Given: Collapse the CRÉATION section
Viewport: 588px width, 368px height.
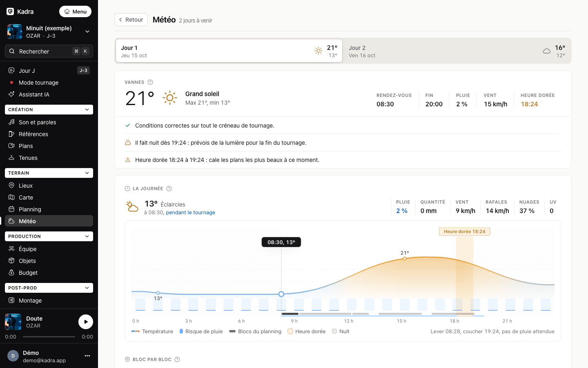Looking at the screenshot, I should click(49, 110).
